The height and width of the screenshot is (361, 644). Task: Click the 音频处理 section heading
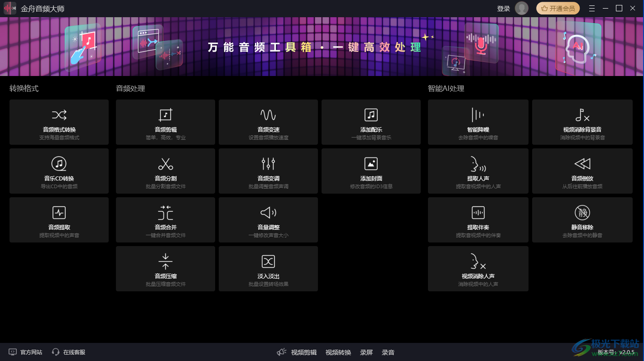click(130, 89)
